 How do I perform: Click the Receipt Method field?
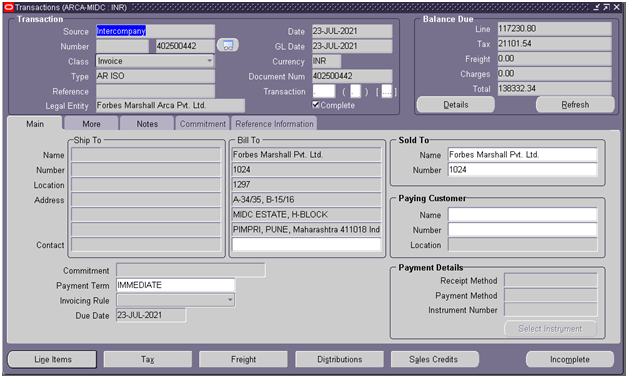click(x=551, y=280)
